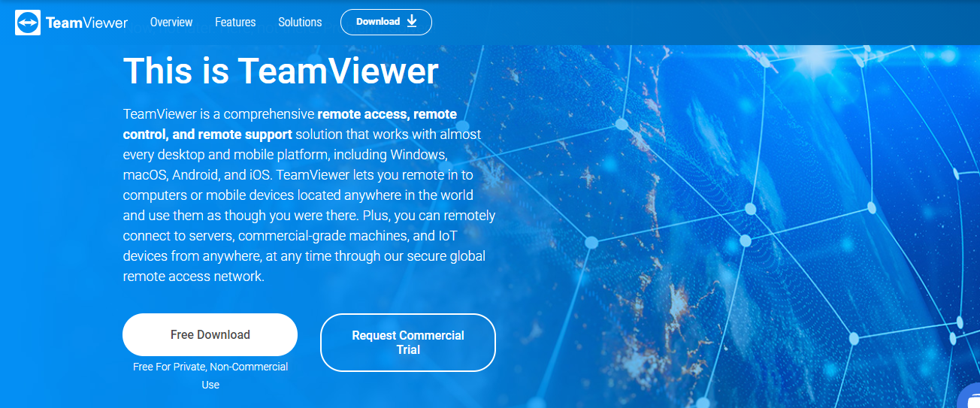This screenshot has width=980, height=408.
Task: Click the Download button in navigation bar
Action: [386, 22]
